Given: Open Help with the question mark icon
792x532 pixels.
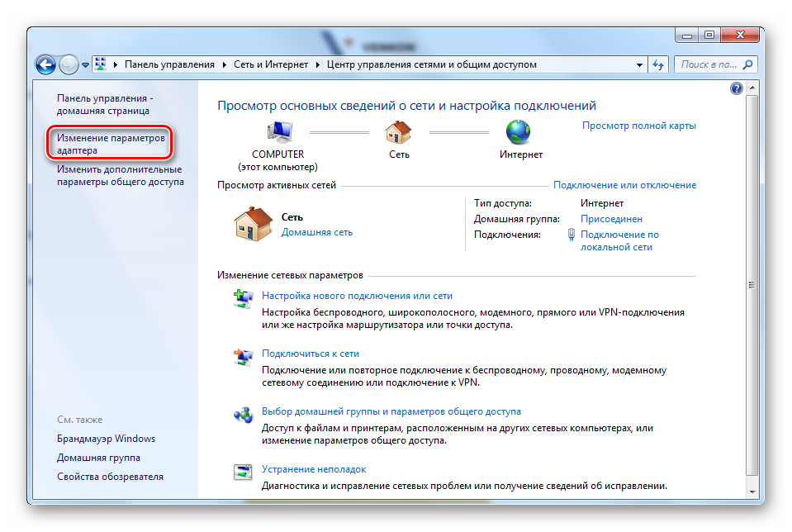Looking at the screenshot, I should (x=737, y=88).
